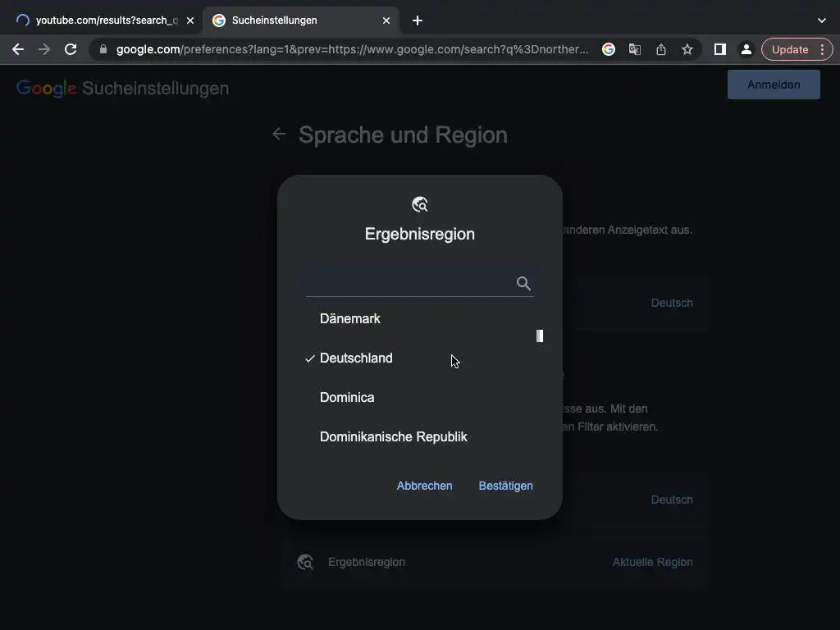Click the globe search icon beside Ergebnisregion row
This screenshot has height=630, width=840.
[x=305, y=562]
